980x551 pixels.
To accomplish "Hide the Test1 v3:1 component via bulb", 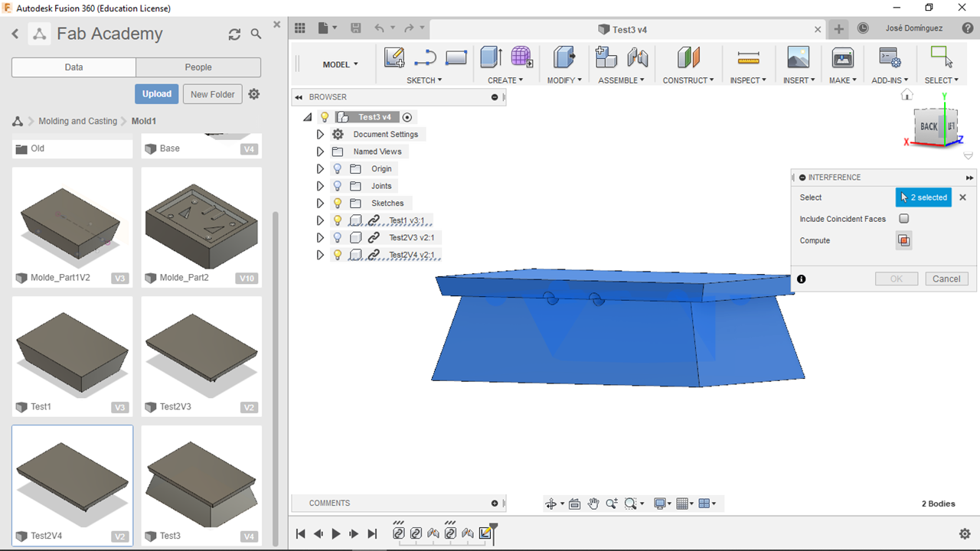I will pyautogui.click(x=338, y=220).
